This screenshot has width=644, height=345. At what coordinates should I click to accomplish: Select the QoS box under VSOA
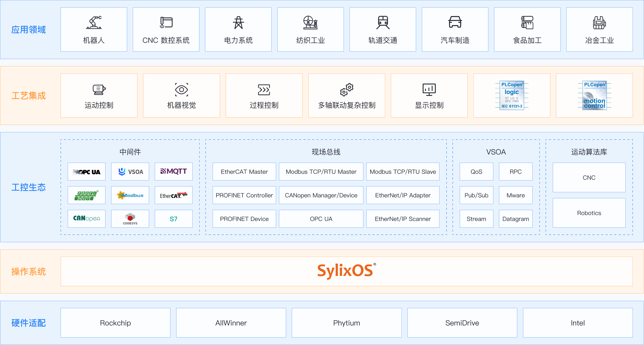pyautogui.click(x=476, y=172)
